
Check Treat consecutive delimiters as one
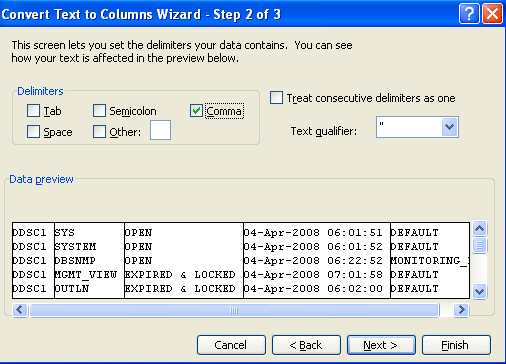[276, 98]
